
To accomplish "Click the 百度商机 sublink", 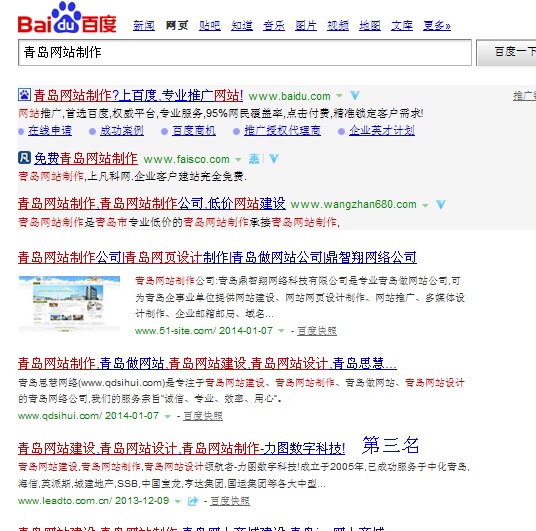I will click(194, 130).
